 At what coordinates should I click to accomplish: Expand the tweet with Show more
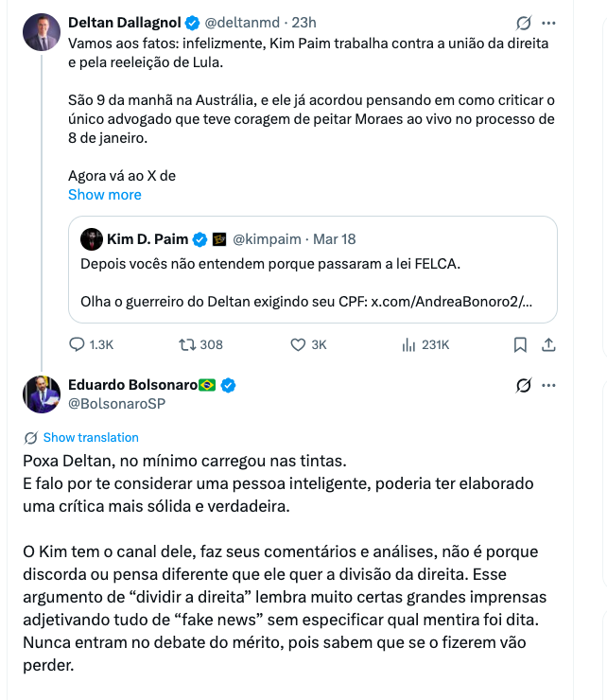click(104, 195)
